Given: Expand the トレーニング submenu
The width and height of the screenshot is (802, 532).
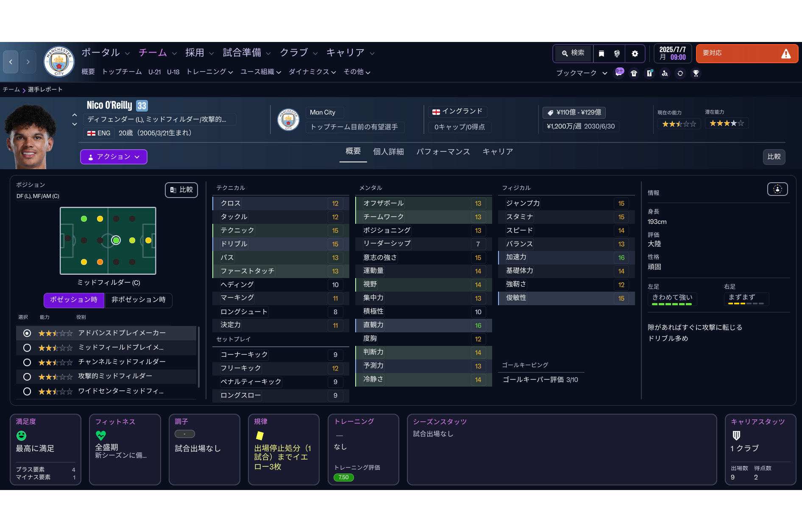Looking at the screenshot, I should click(x=209, y=72).
